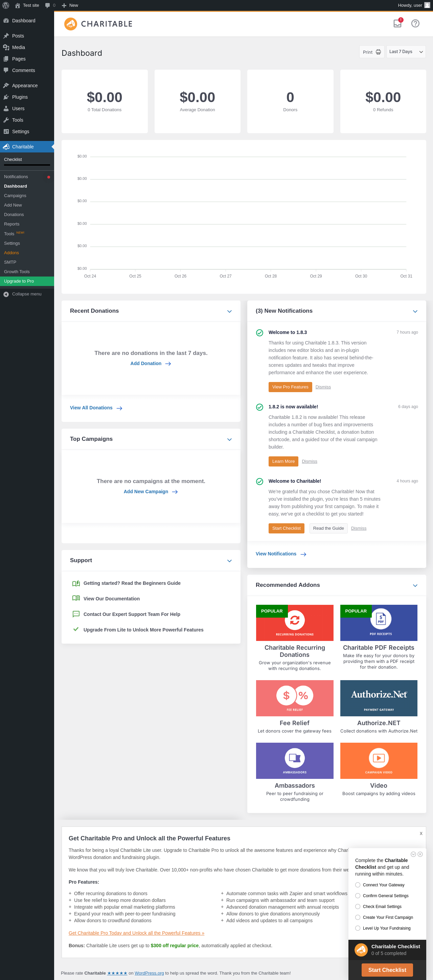Open Tools wrench icon

click(6, 120)
